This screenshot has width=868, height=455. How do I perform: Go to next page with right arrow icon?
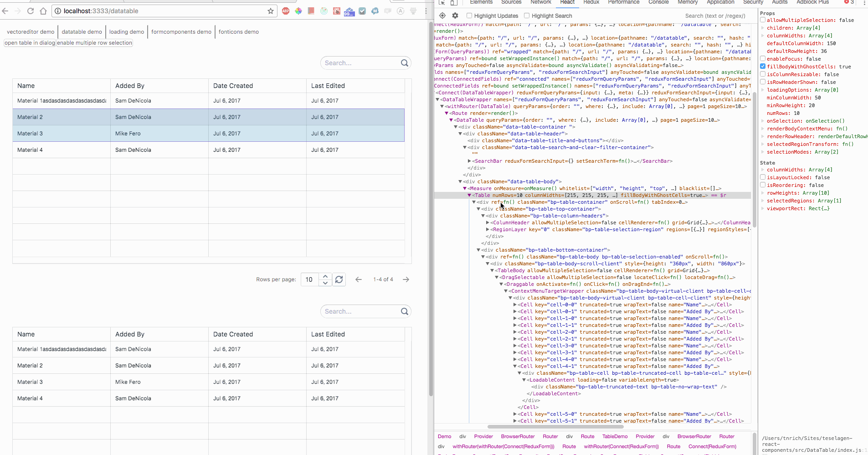coord(406,279)
